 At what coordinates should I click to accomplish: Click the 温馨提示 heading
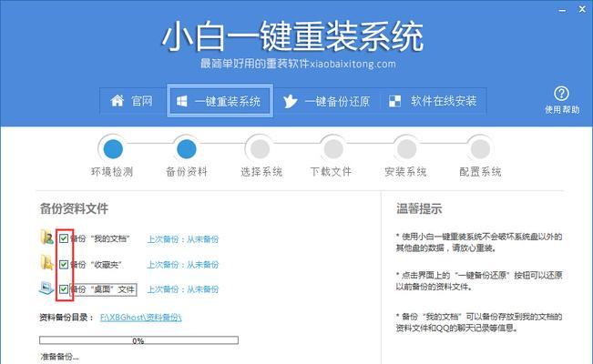(x=419, y=208)
